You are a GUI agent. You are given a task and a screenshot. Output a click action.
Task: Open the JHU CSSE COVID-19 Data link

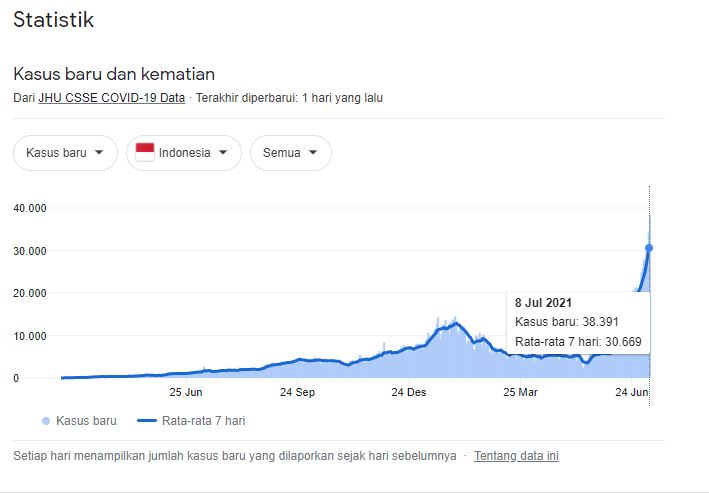tap(111, 98)
